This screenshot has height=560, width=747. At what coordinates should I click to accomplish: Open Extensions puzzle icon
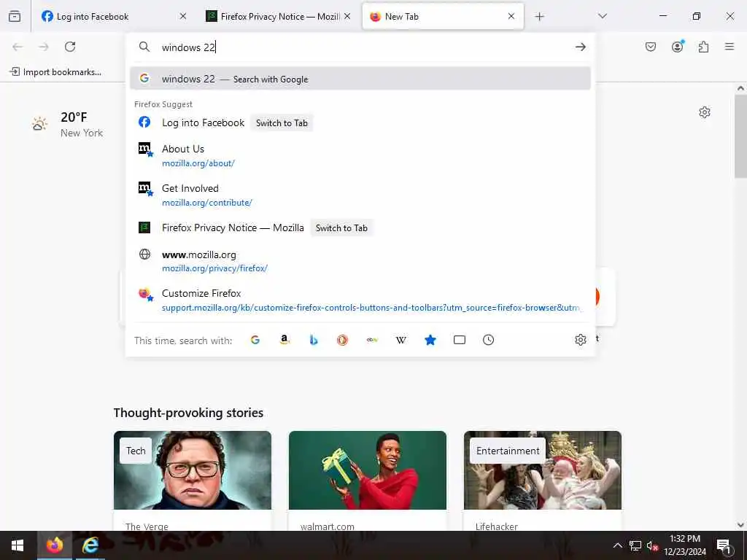point(703,47)
